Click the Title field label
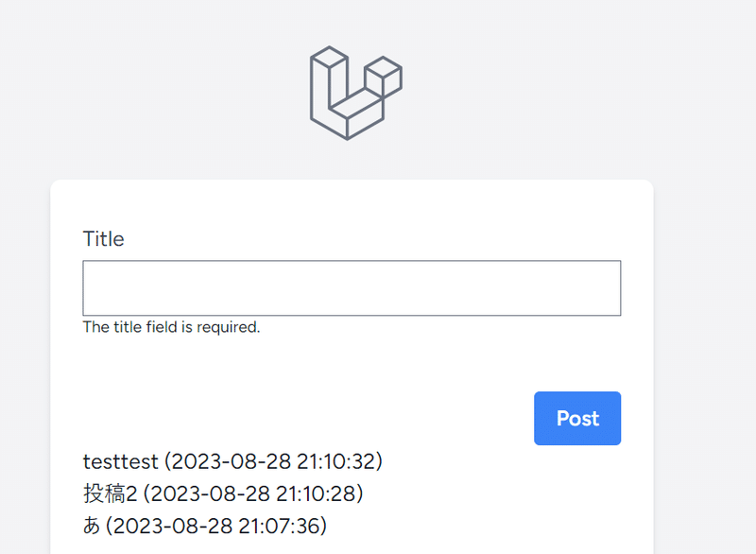The width and height of the screenshot is (756, 554). 103,238
